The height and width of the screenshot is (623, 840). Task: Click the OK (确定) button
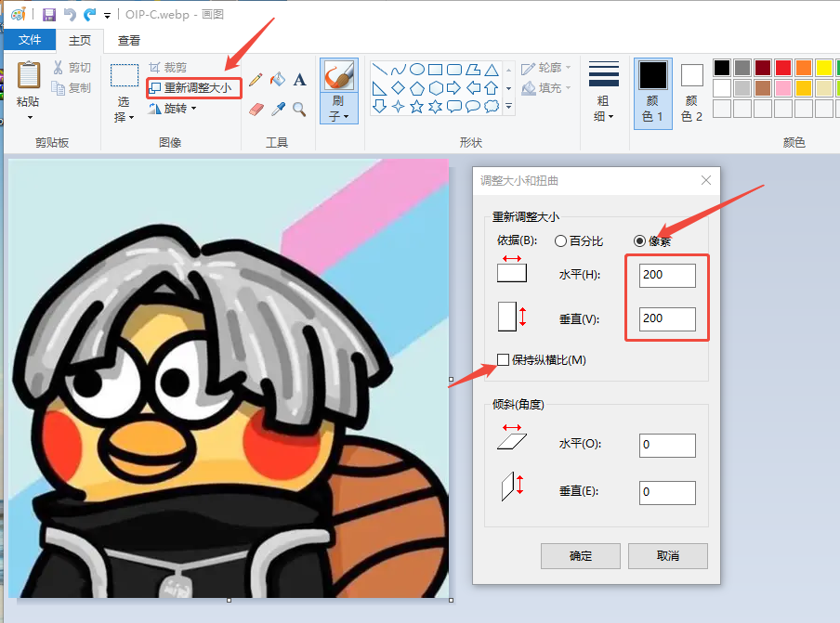580,556
